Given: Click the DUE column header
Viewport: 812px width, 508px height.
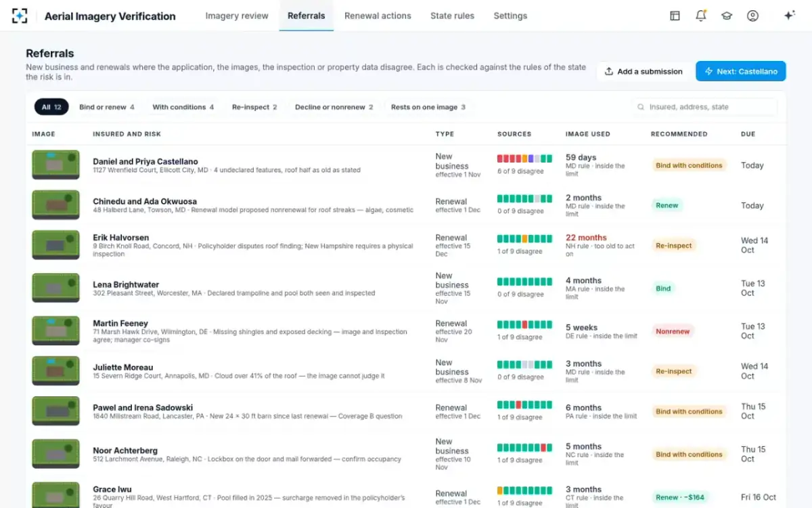Looking at the screenshot, I should click(x=748, y=134).
